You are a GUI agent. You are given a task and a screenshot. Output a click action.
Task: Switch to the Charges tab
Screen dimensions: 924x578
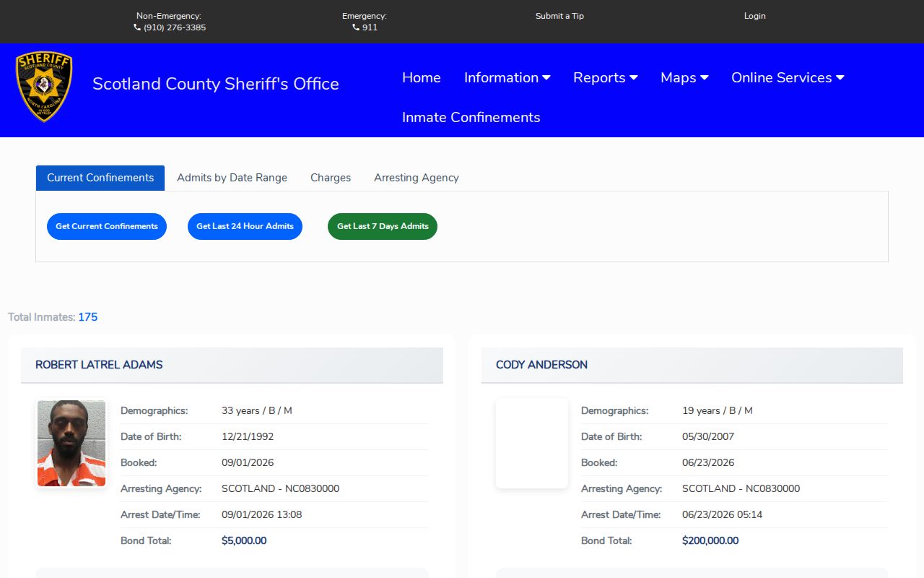click(331, 178)
